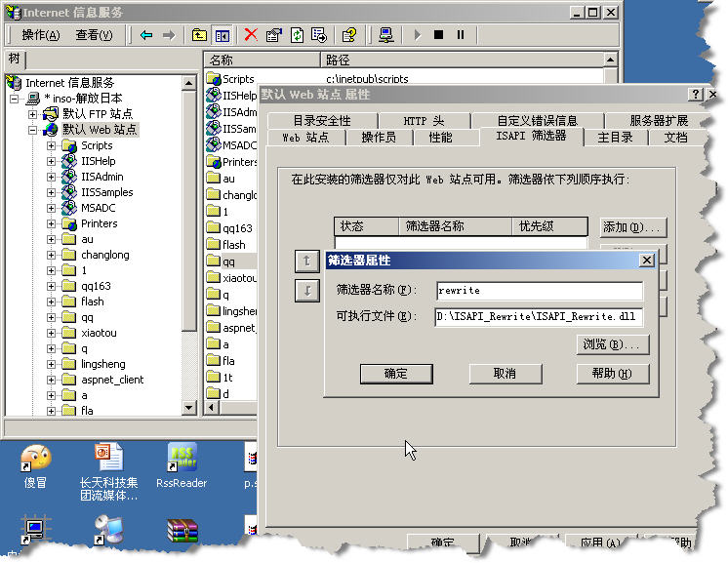Screen dimensions: 728x563
Task: Expand the IISAdmin node in tree
Action: coord(52,177)
